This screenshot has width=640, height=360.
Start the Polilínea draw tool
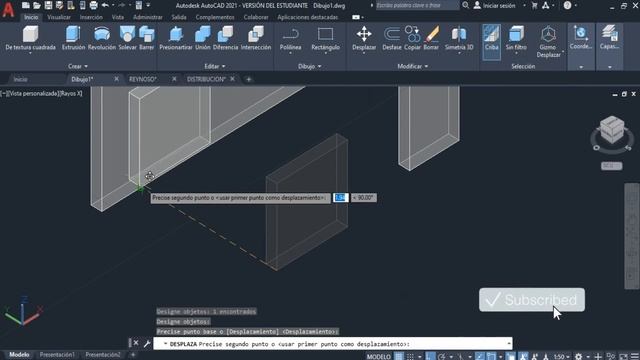click(291, 39)
